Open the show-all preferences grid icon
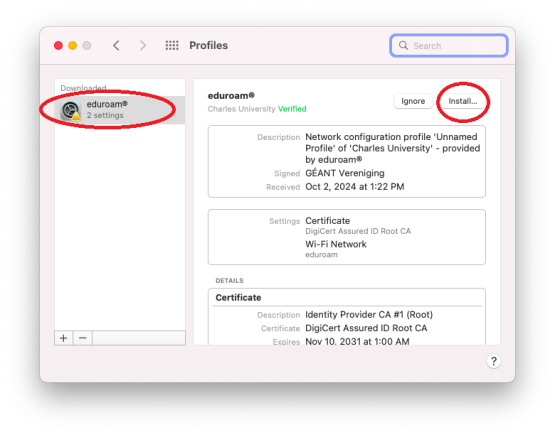This screenshot has width=555, height=435. (x=172, y=45)
